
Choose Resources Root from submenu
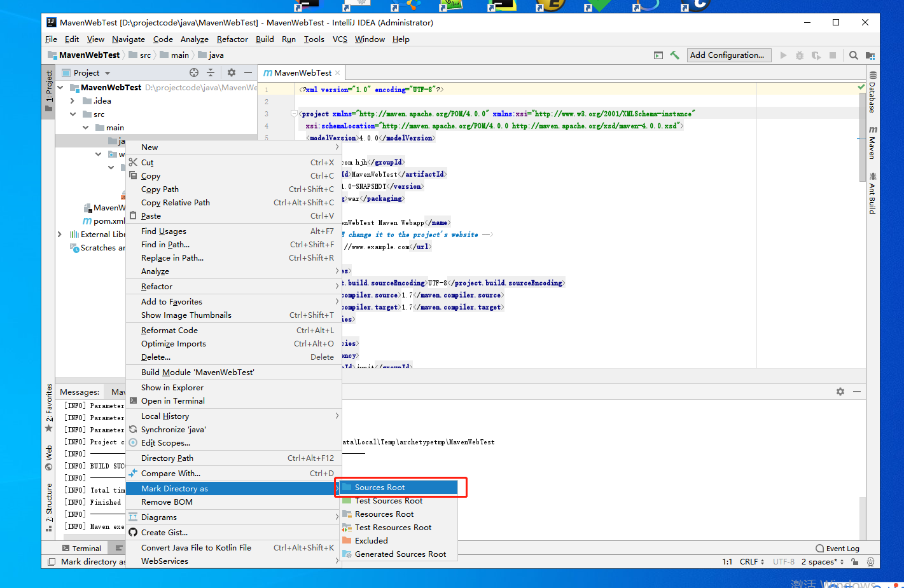coord(399,514)
